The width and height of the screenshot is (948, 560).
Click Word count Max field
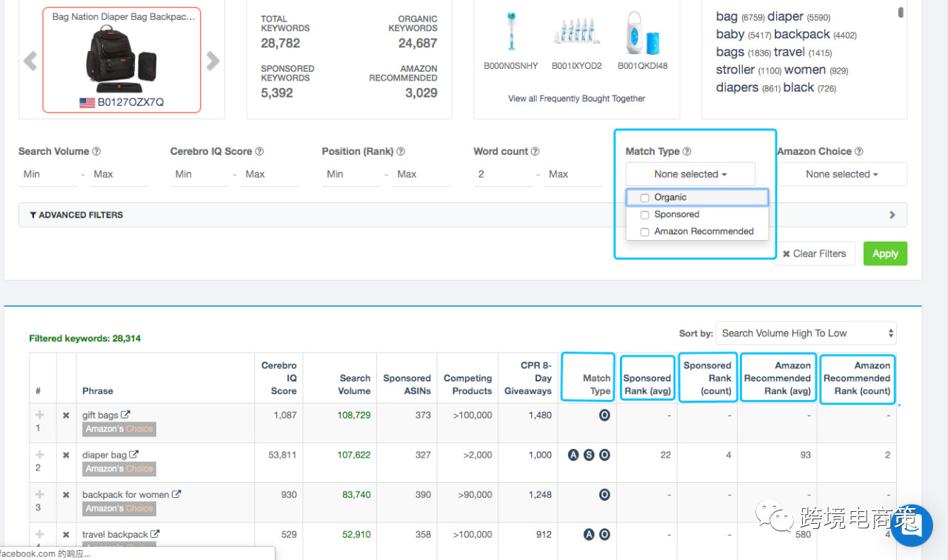(x=574, y=174)
